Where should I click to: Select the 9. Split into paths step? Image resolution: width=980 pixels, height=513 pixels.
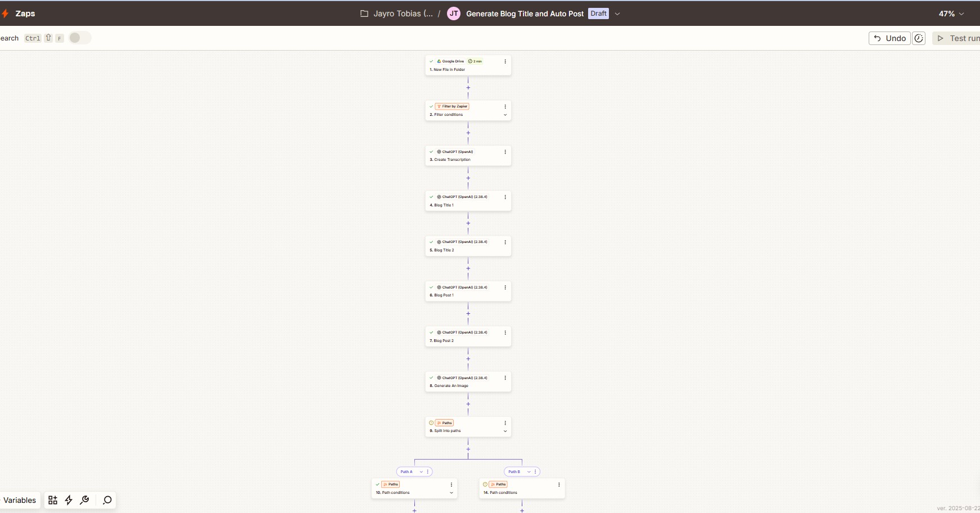click(x=468, y=427)
